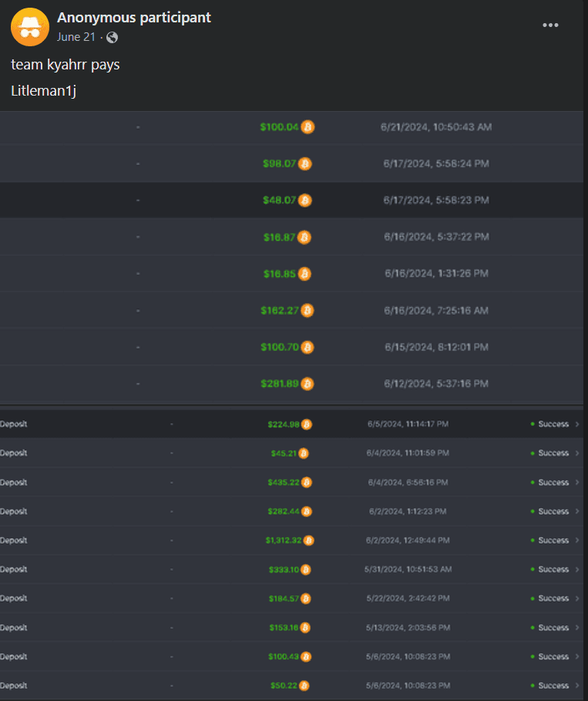Click the public globe privacy icon
Screen dimensions: 588x701
coord(113,37)
